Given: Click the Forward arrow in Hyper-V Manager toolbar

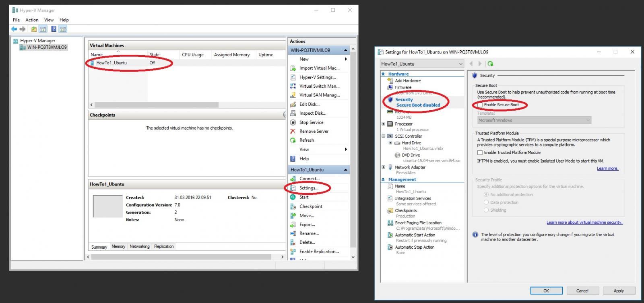Looking at the screenshot, I should [23, 29].
